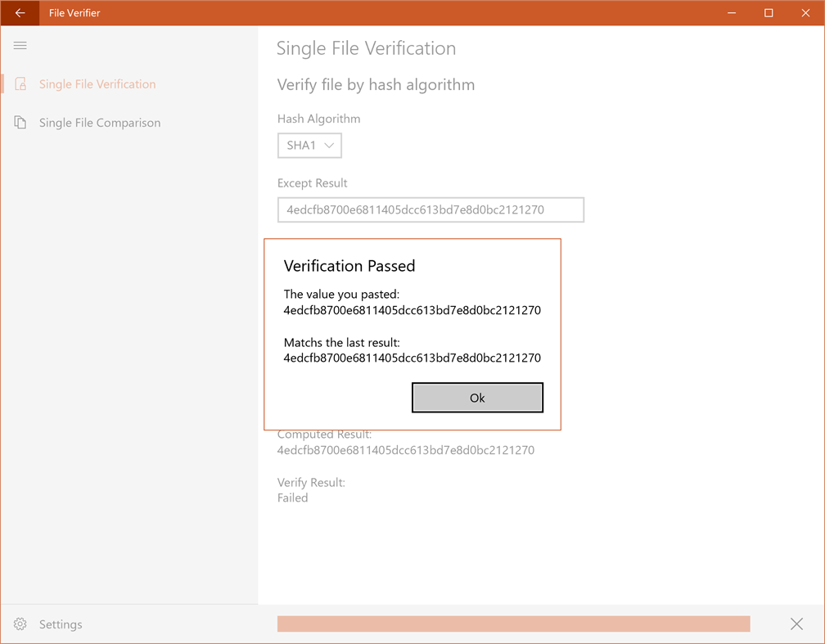
Task: Select the Single File Verification nav item
Action: [x=97, y=83]
